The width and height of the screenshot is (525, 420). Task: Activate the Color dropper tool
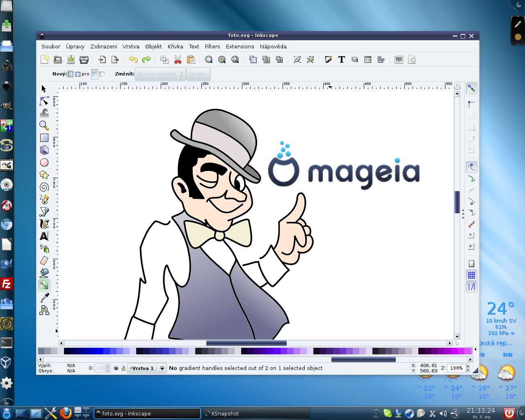coord(44,298)
